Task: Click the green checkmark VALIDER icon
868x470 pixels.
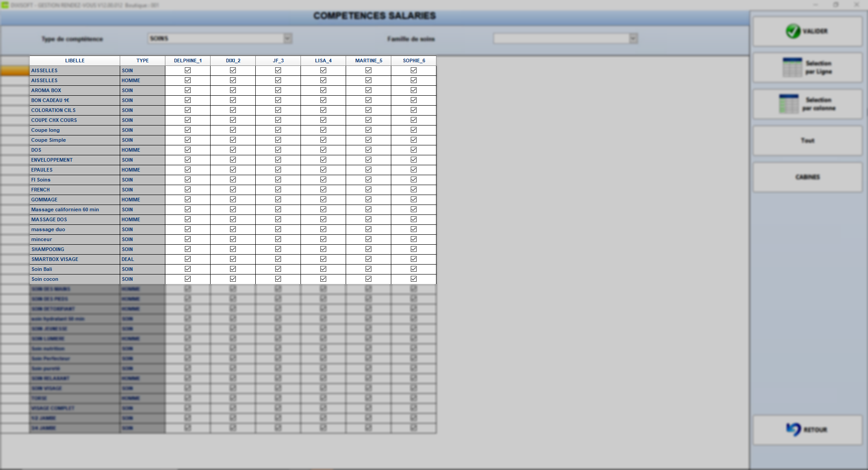Action: point(793,31)
